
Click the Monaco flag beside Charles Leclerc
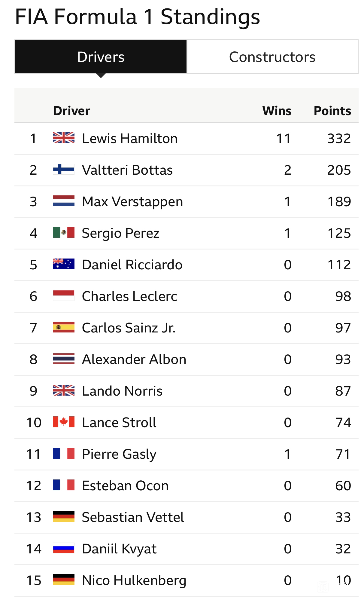pyautogui.click(x=64, y=295)
